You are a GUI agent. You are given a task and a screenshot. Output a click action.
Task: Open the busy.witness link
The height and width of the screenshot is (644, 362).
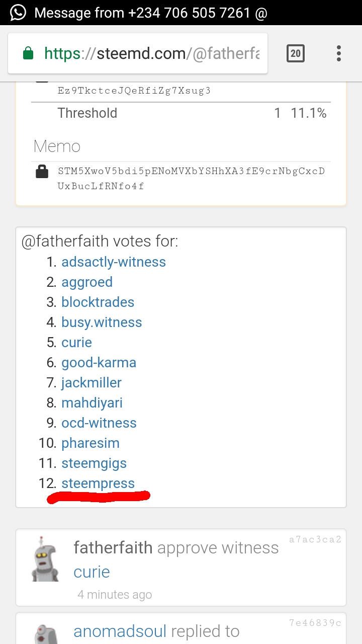click(x=102, y=323)
